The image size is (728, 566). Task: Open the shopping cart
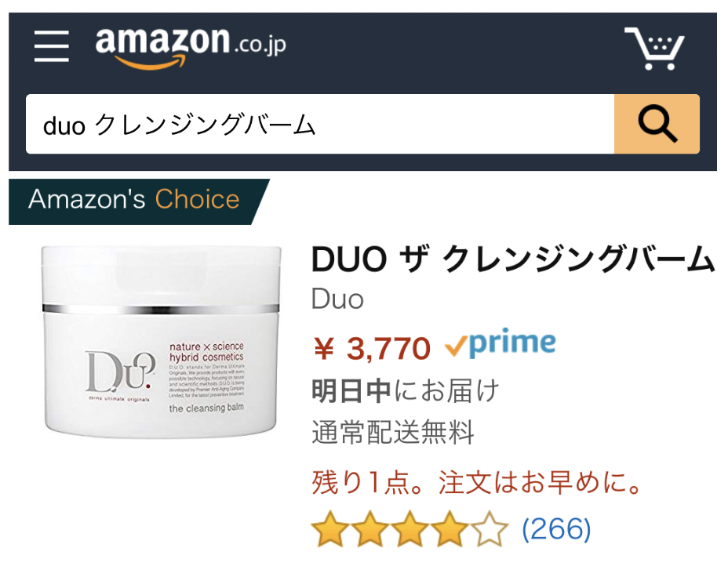(x=654, y=49)
